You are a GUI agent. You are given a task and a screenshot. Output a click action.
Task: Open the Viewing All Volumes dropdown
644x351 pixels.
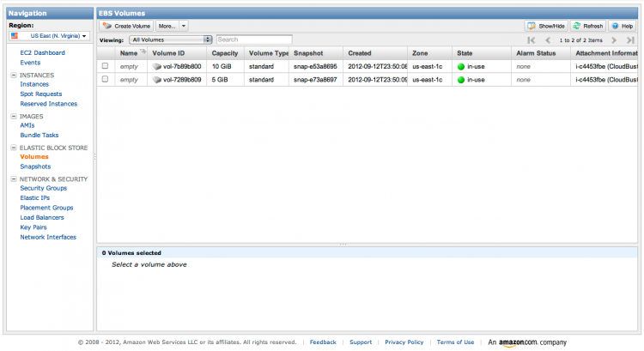click(171, 39)
